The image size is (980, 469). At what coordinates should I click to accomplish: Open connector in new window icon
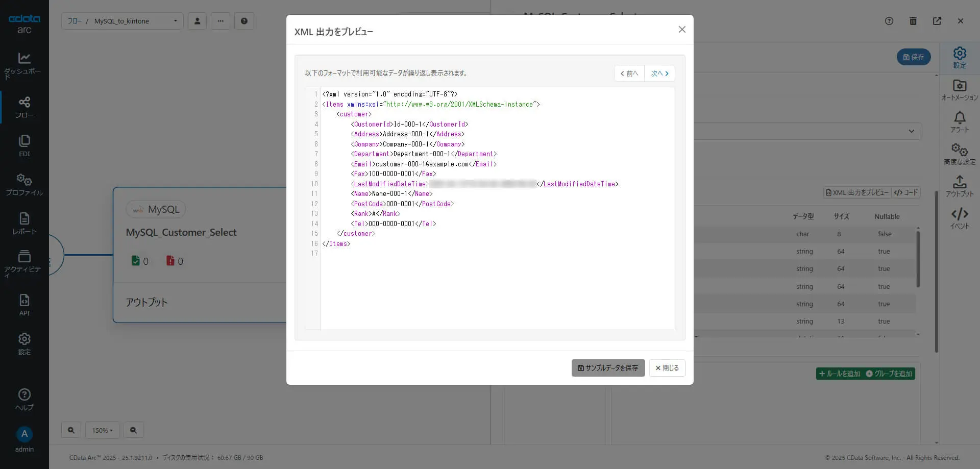937,21
